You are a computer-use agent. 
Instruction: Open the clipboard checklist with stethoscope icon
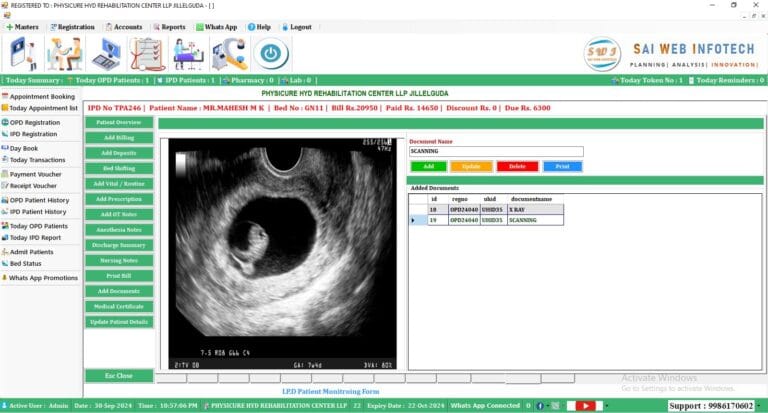click(x=147, y=54)
